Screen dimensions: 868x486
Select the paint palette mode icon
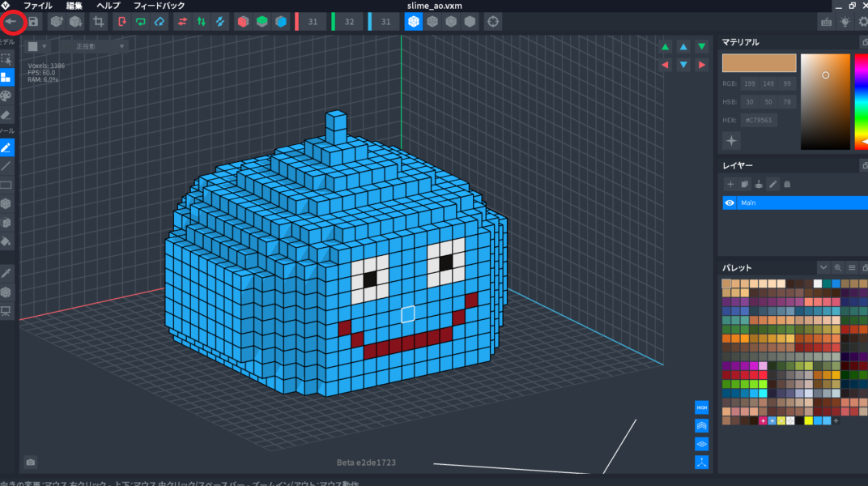pos(6,96)
